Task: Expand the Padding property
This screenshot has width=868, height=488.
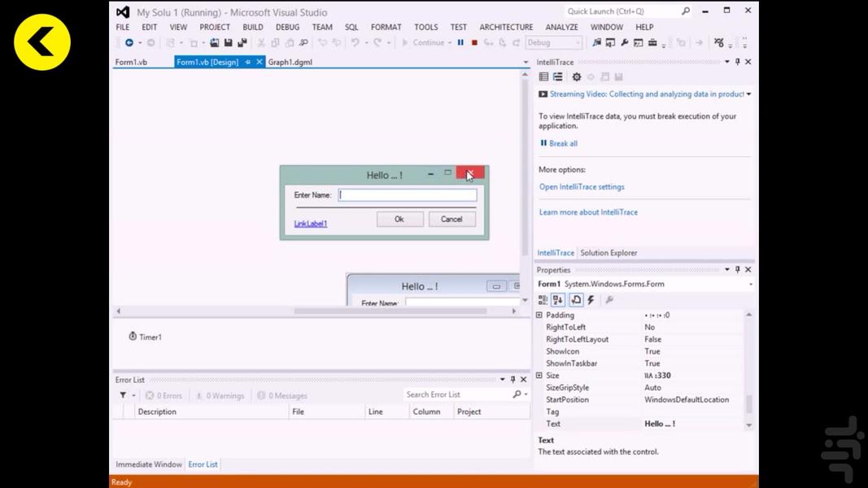Action: 539,316
